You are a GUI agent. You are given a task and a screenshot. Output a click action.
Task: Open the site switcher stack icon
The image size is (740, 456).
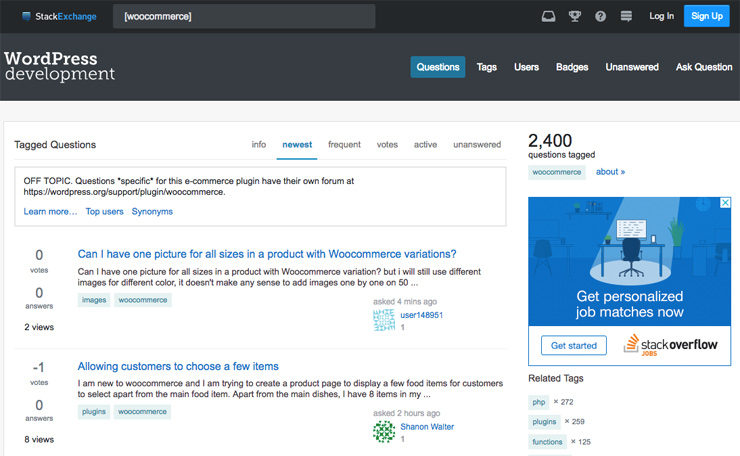click(626, 17)
